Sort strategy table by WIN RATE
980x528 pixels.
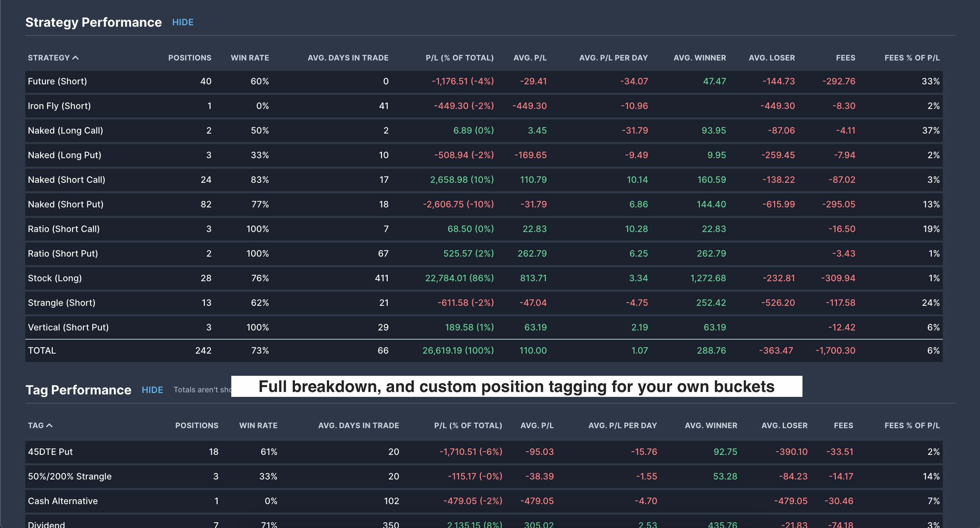click(250, 58)
